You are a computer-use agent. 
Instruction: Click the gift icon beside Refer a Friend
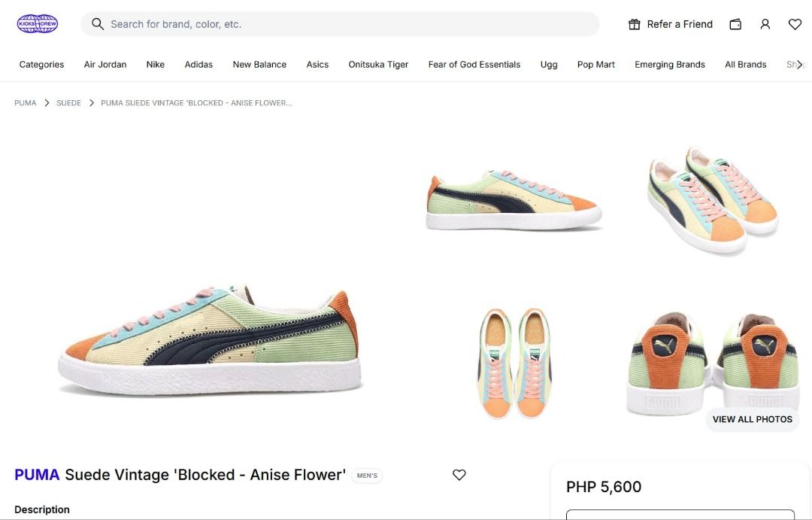[x=634, y=23]
